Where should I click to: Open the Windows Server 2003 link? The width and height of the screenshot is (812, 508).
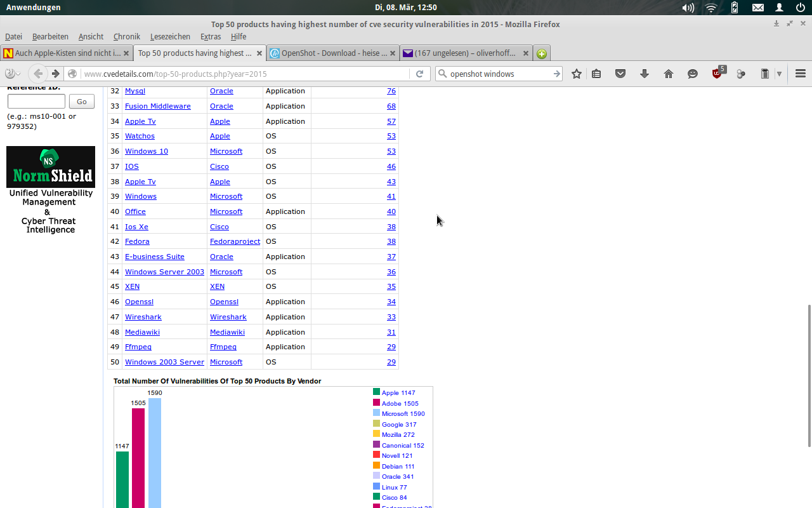[x=165, y=272]
